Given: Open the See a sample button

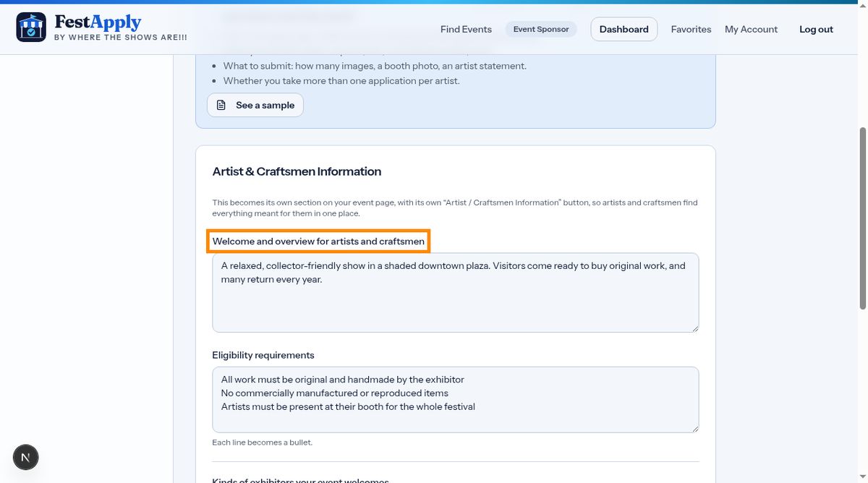Looking at the screenshot, I should coord(255,105).
